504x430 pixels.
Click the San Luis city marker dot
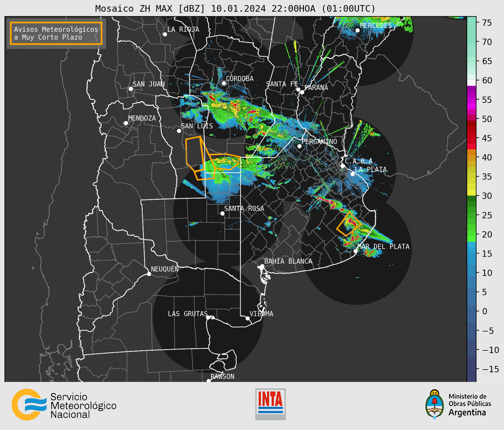[179, 131]
